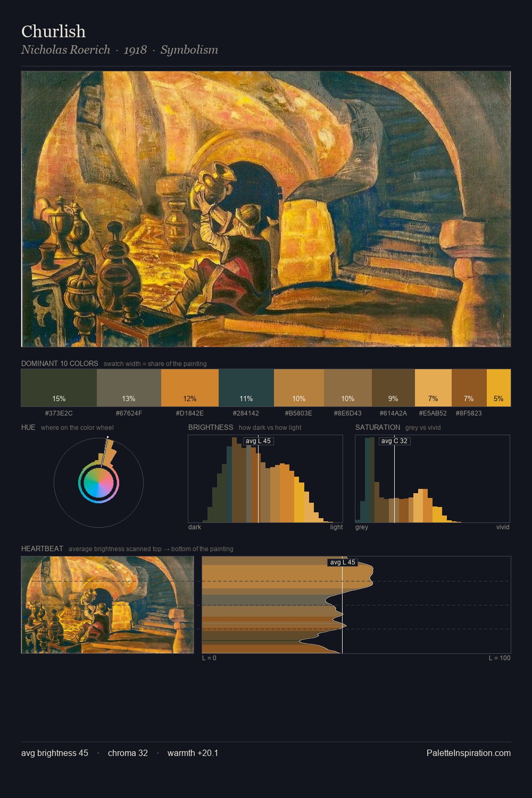Viewport: 532px width, 798px height.
Task: Click the 11% dark teal swatch
Action: (246, 388)
